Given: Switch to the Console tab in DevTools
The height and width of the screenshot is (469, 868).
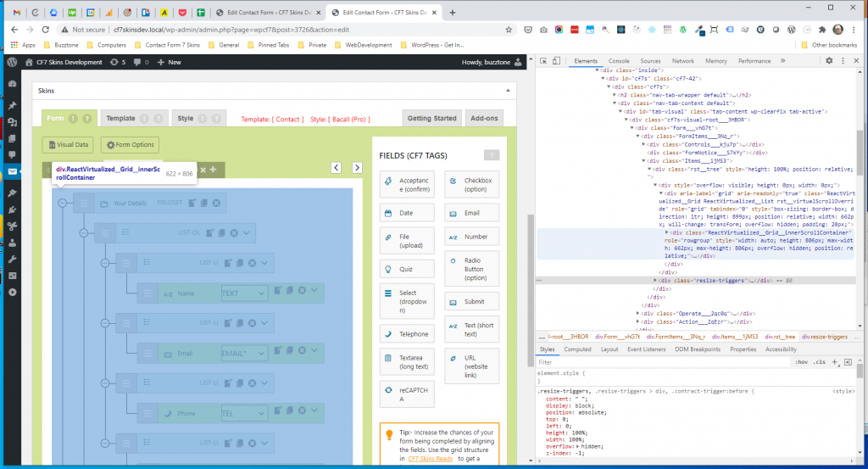Looking at the screenshot, I should click(x=619, y=61).
